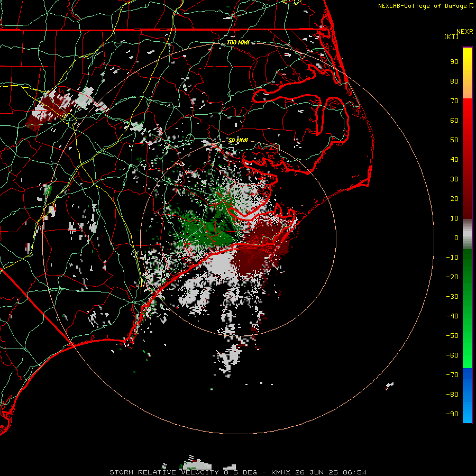The height and width of the screenshot is (476, 476).
Task: Click the 30 value on the velocity scale
Action: [454, 179]
